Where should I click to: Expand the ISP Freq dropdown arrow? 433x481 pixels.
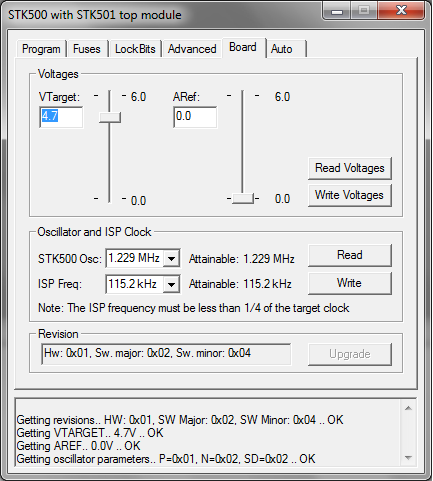[172, 284]
